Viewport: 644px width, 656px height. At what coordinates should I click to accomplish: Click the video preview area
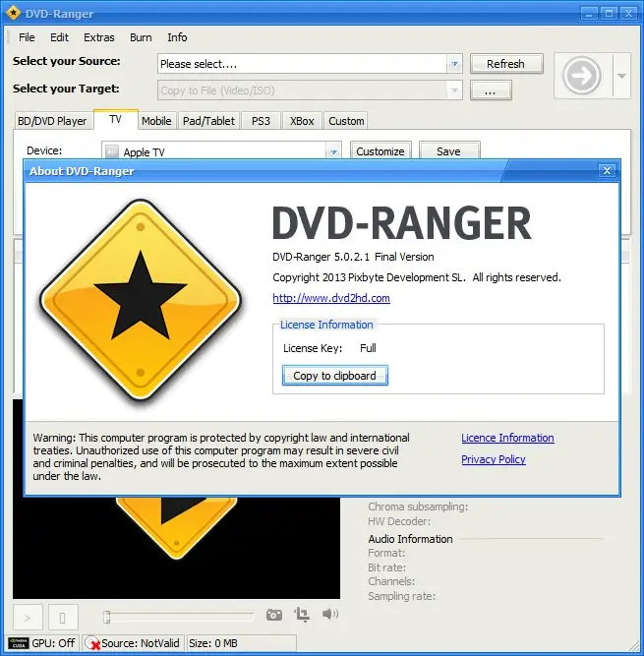click(176, 548)
